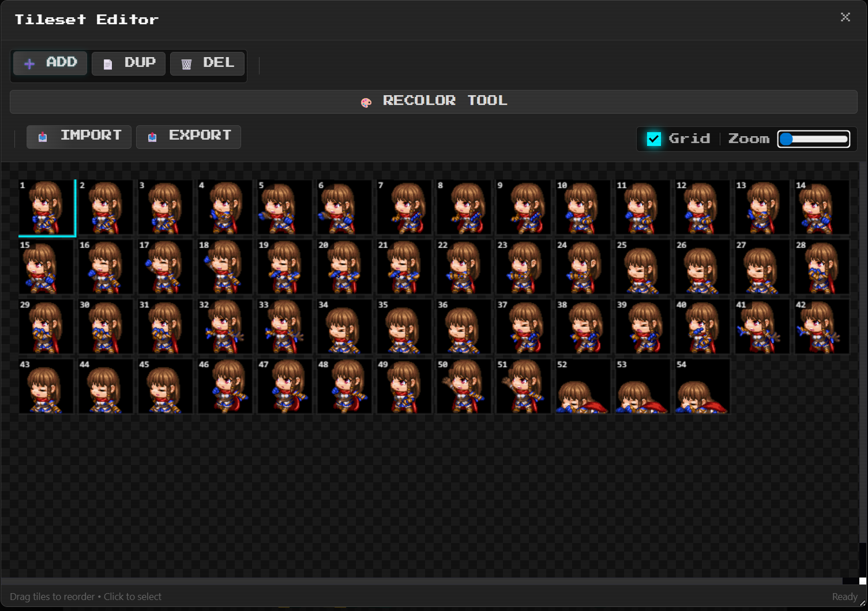Select tile number 12
Screen dimensions: 868x611
point(703,208)
